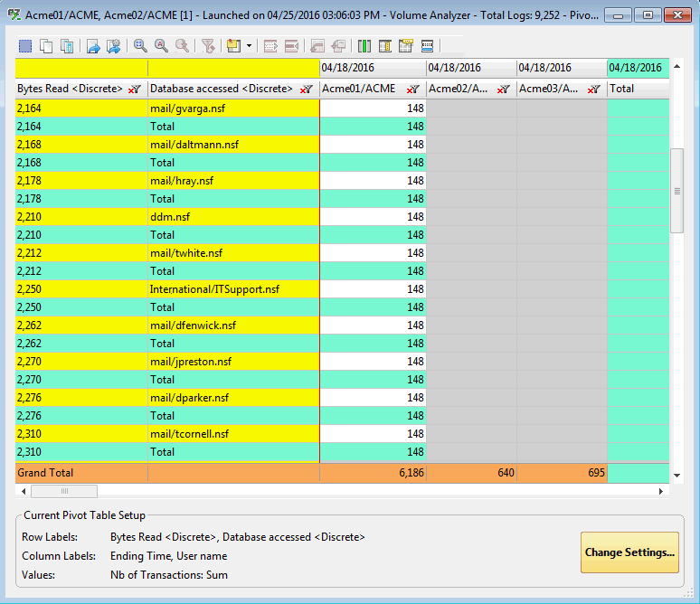Toggle filter on Bytes Read column header
The height and width of the screenshot is (604, 700).
135,90
